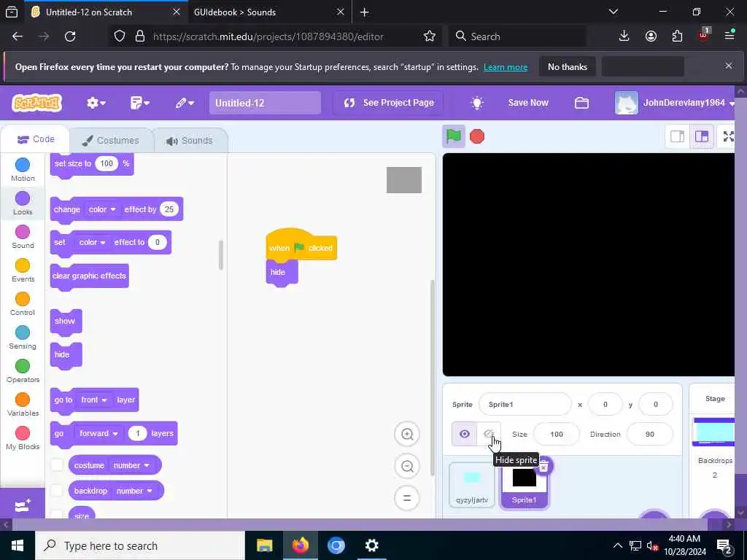
Task: Switch to the Costumes tab
Action: click(111, 141)
